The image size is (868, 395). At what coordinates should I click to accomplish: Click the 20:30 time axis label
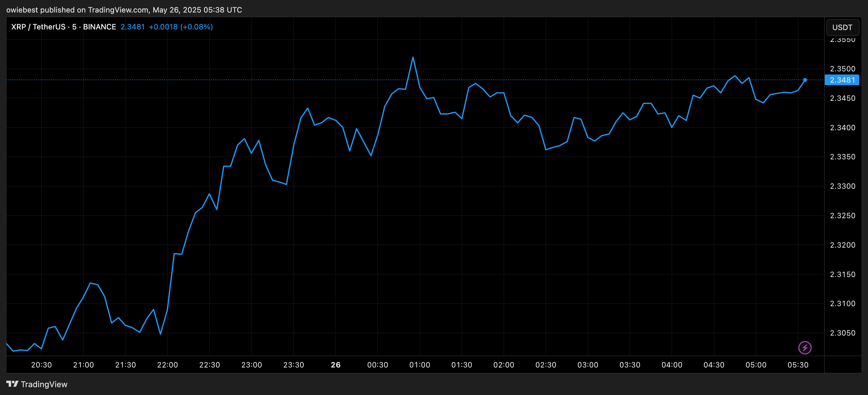[41, 365]
